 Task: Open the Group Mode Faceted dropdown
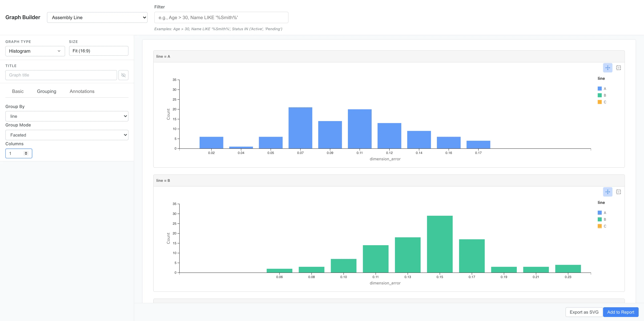67,135
